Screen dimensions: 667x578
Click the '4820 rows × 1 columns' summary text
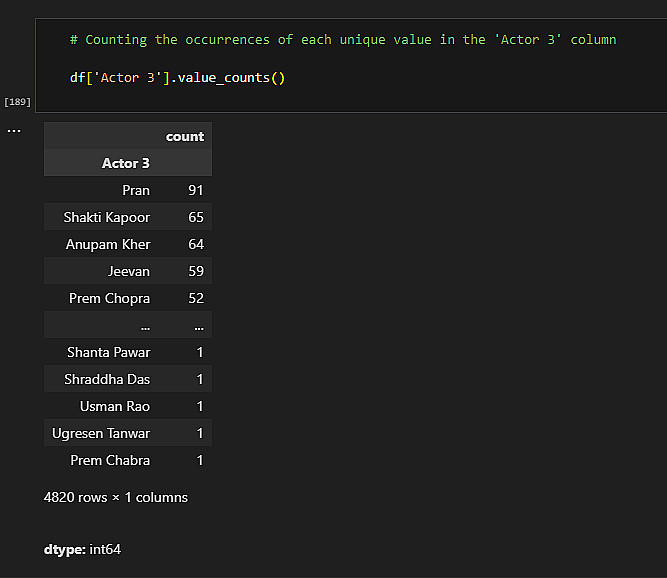pos(116,497)
